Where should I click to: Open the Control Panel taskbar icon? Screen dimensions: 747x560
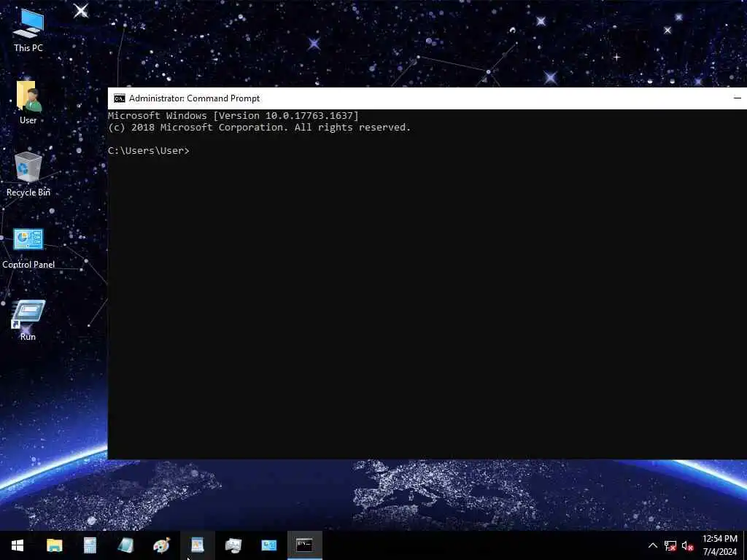tap(268, 545)
